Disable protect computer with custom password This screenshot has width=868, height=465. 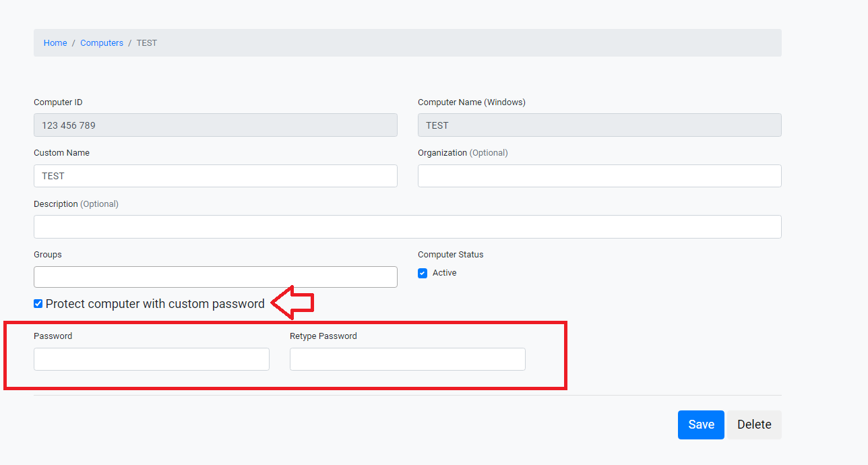click(x=38, y=303)
